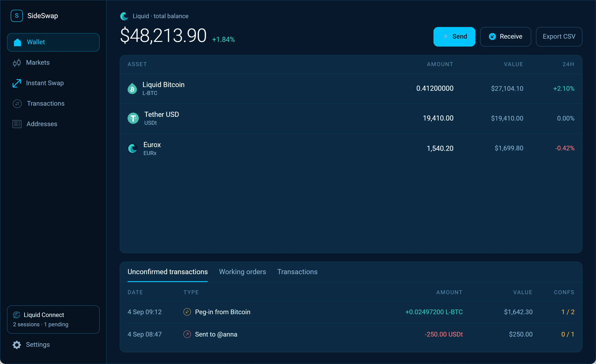The height and width of the screenshot is (364, 596).
Task: Click the Addresses list icon
Action: (x=17, y=124)
